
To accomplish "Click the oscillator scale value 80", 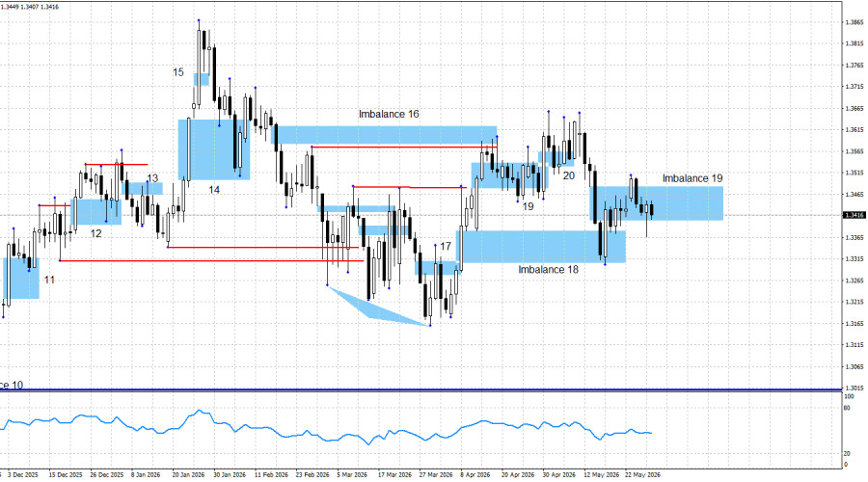I will tap(847, 409).
